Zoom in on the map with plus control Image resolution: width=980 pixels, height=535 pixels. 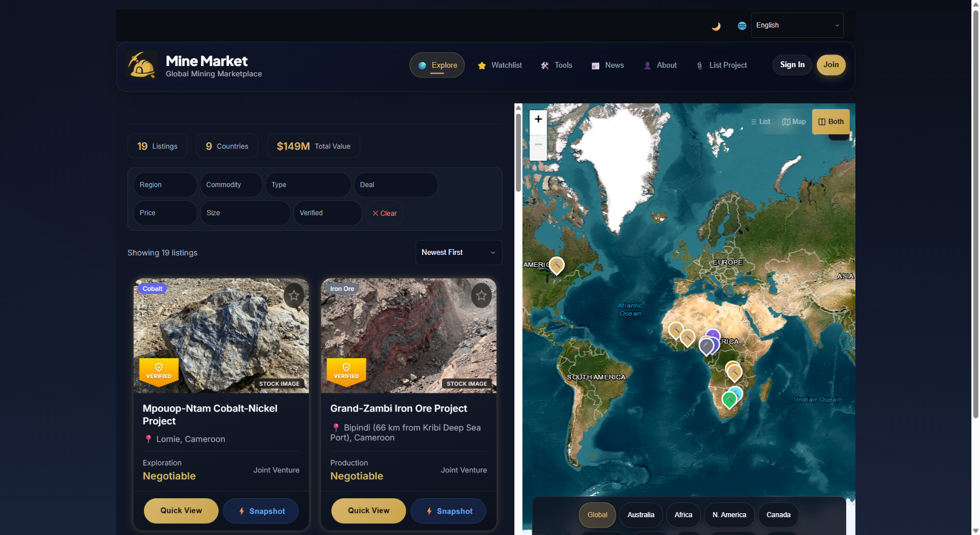click(x=538, y=119)
